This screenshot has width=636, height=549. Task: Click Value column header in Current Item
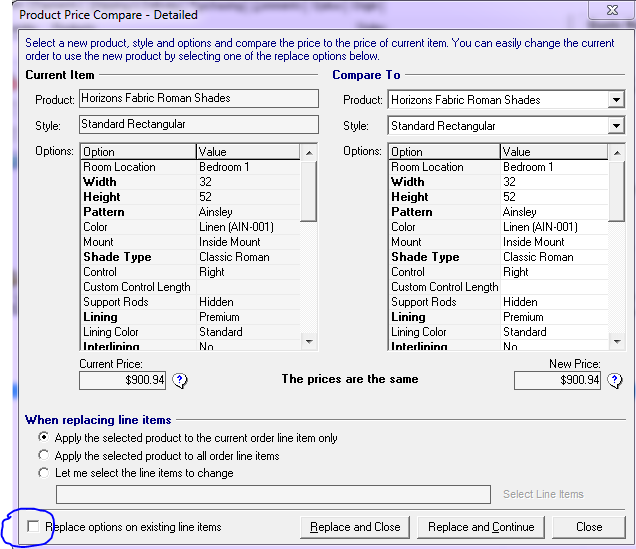point(248,152)
